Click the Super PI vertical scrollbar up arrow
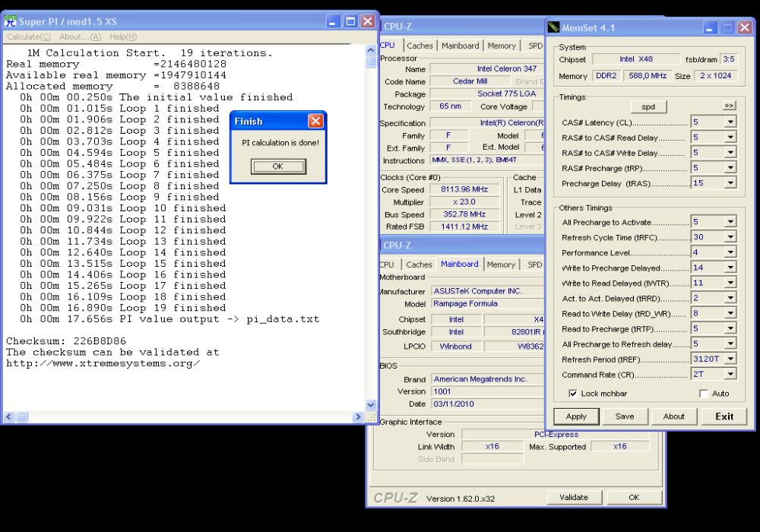760x532 pixels. coord(371,50)
